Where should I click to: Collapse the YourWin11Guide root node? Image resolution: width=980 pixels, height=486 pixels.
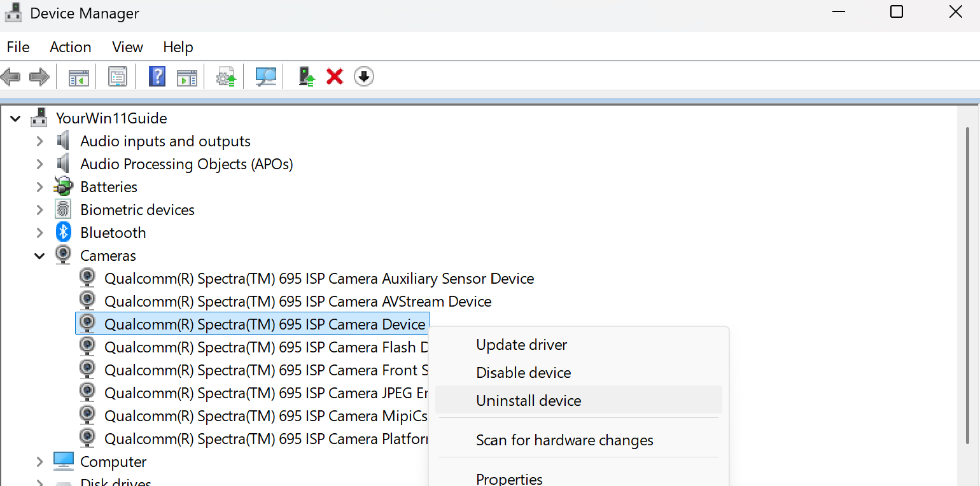[x=15, y=118]
